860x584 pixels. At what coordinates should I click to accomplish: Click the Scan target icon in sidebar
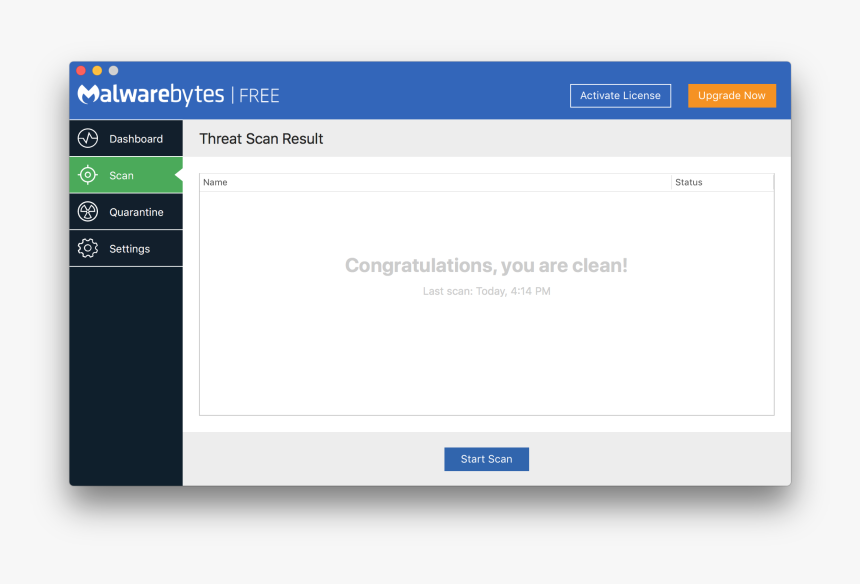[87, 174]
